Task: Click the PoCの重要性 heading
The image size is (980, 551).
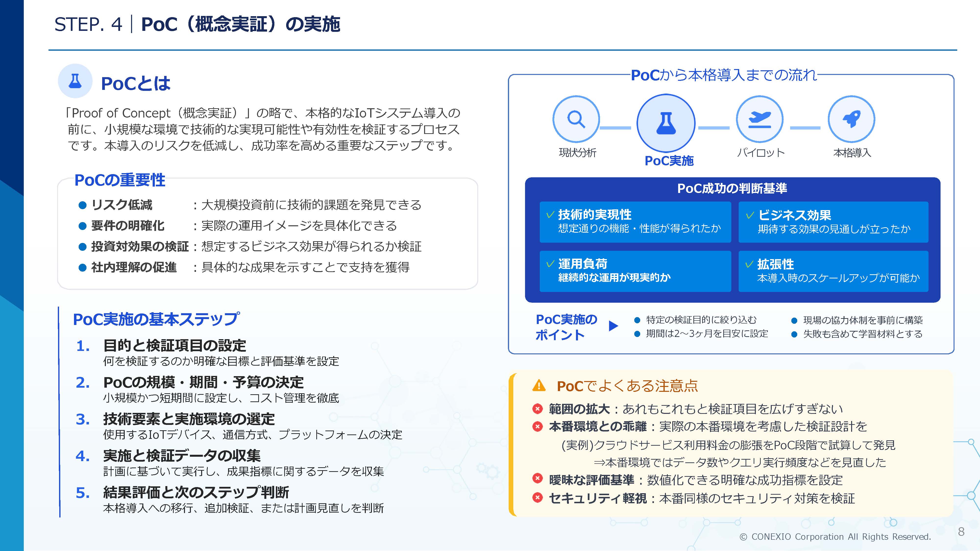Action: [120, 180]
